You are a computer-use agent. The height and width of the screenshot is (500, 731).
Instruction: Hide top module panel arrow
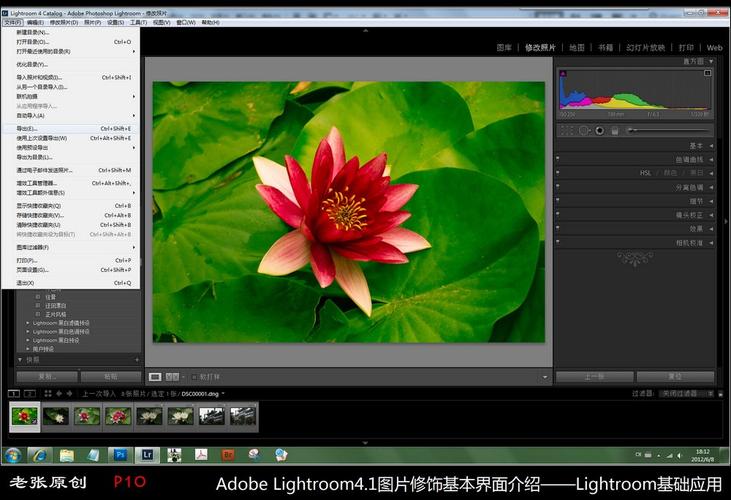[365, 30]
